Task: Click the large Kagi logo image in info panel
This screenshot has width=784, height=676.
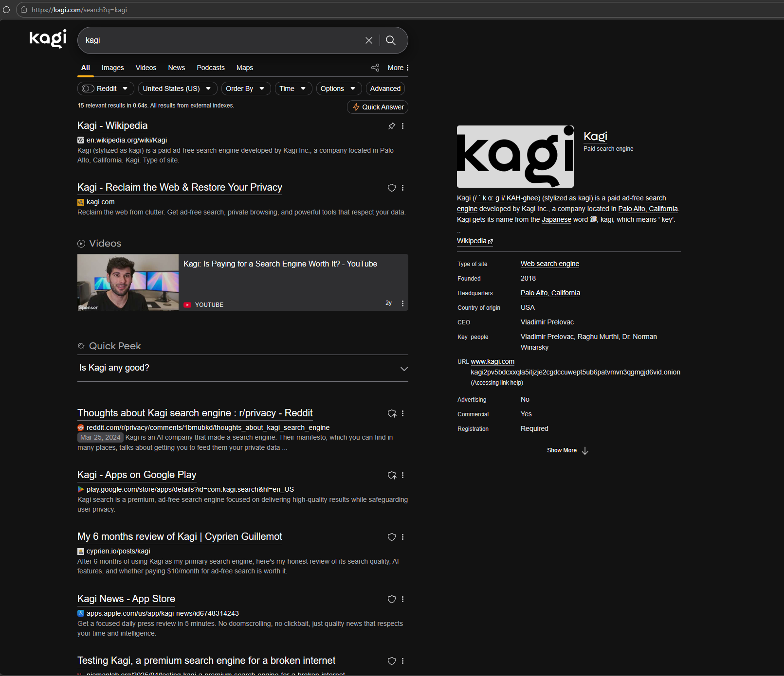Action: (x=515, y=157)
